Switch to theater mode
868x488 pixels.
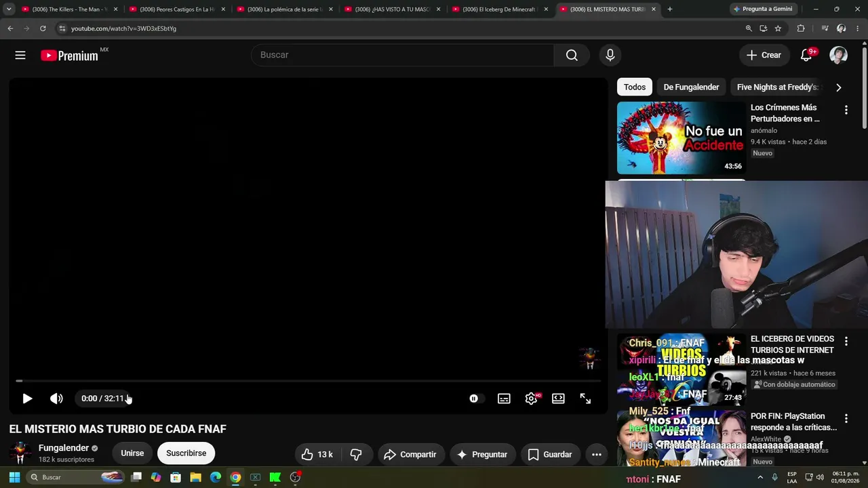pos(558,399)
